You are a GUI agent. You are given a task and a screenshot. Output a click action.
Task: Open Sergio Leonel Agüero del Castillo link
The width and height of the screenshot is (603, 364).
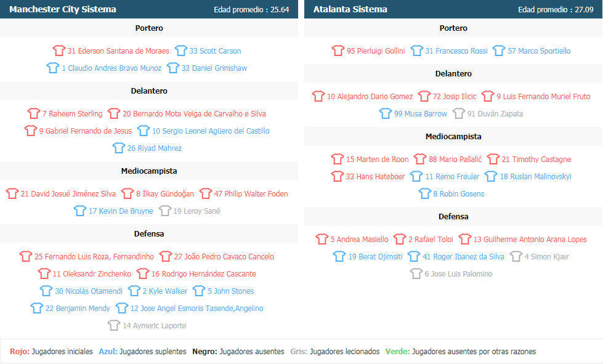pyautogui.click(x=211, y=131)
